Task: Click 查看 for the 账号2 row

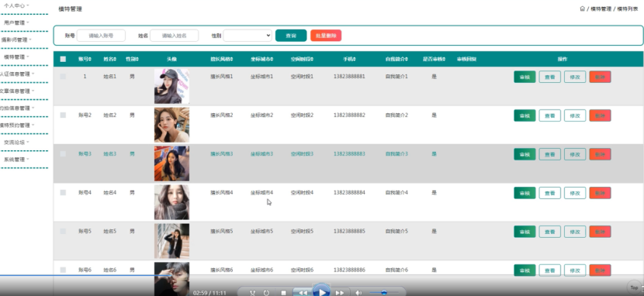Action: pos(549,115)
